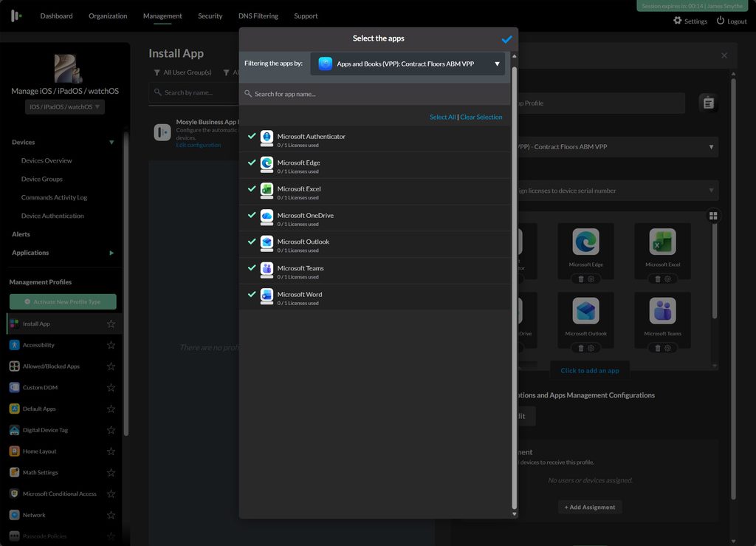Click the app list scrollbar in the dialog

coord(515,287)
